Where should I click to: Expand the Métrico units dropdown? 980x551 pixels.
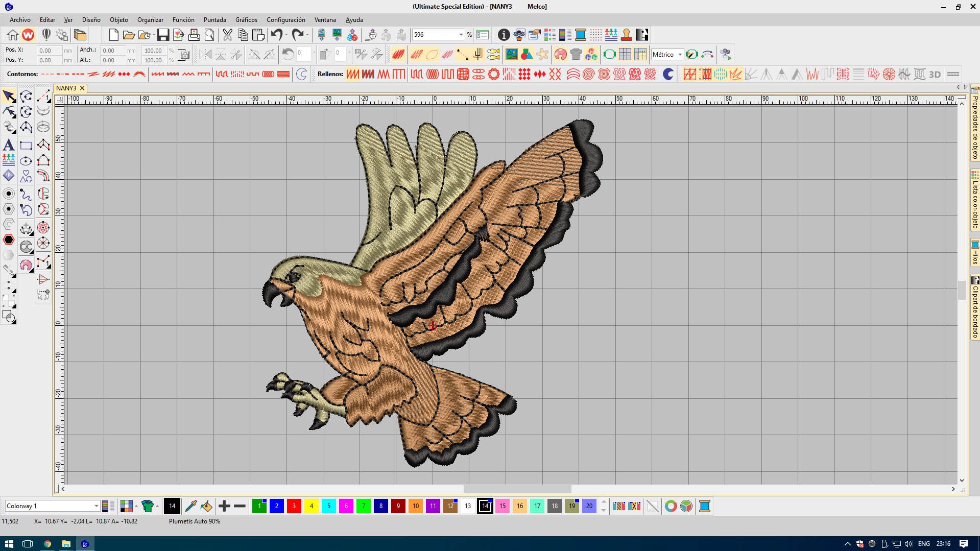tap(680, 55)
